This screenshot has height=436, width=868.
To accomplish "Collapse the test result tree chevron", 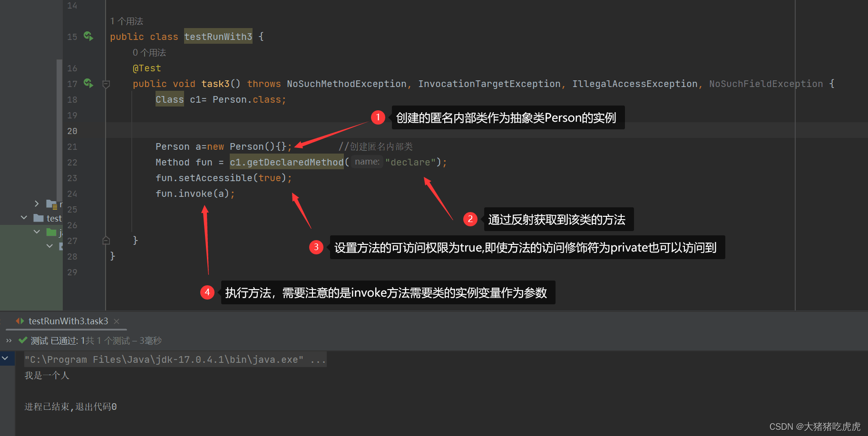I will point(5,358).
